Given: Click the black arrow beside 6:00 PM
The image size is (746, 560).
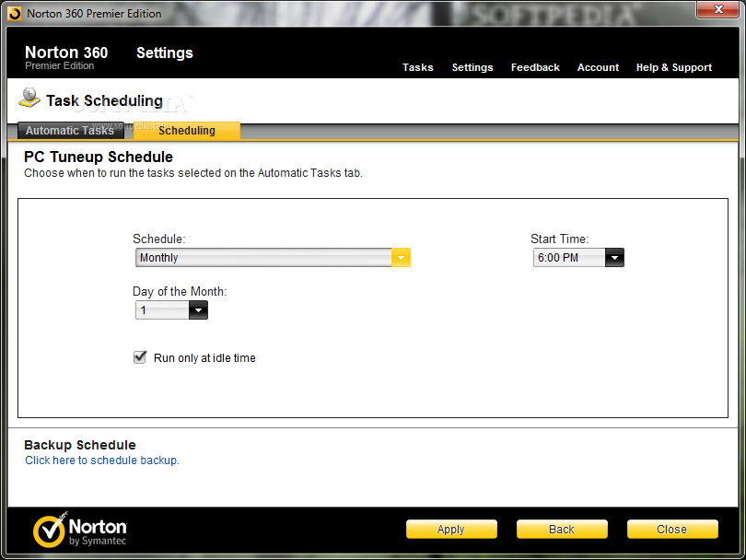Looking at the screenshot, I should pos(614,257).
